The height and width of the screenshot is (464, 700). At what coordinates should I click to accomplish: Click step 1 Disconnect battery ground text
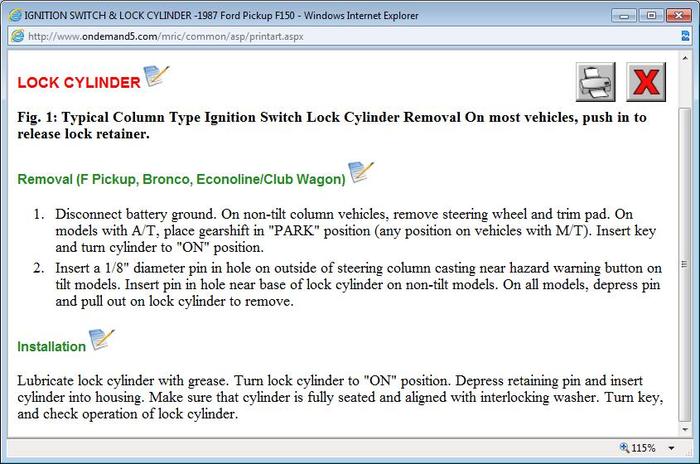(x=355, y=230)
